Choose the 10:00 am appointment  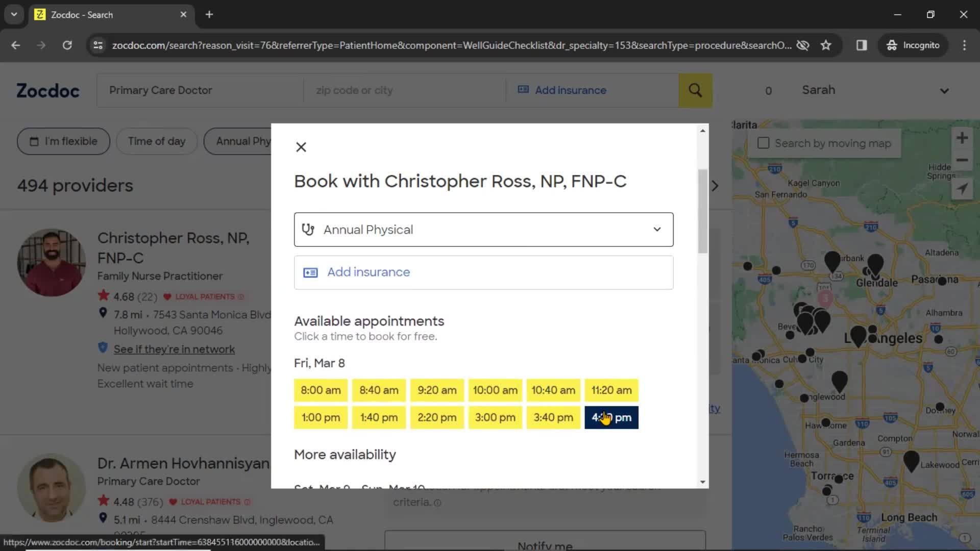point(495,390)
